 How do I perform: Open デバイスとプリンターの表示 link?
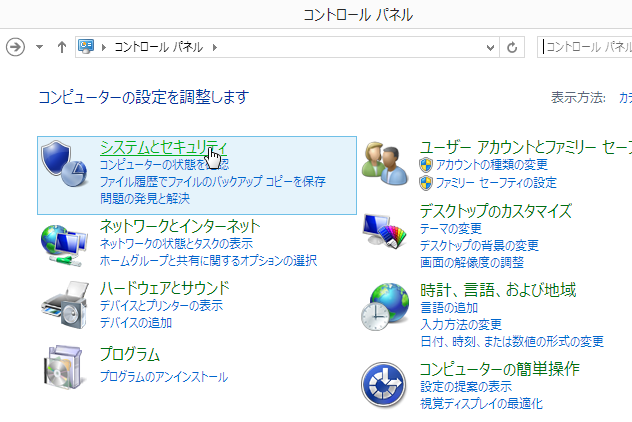coord(161,306)
